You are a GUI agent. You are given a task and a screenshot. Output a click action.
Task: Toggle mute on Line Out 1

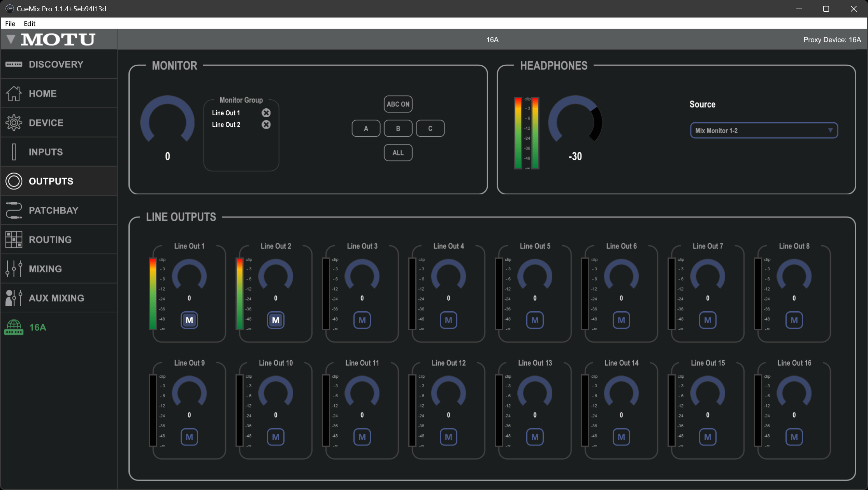(189, 320)
